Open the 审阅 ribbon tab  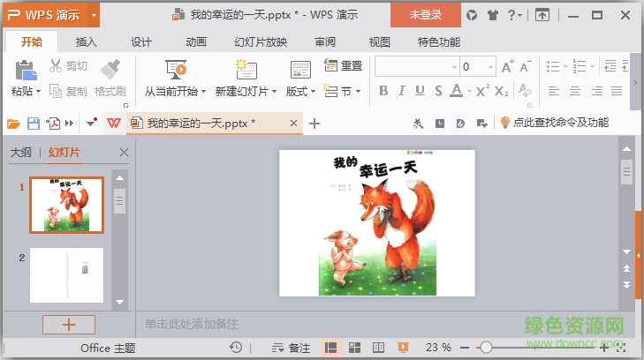[325, 41]
